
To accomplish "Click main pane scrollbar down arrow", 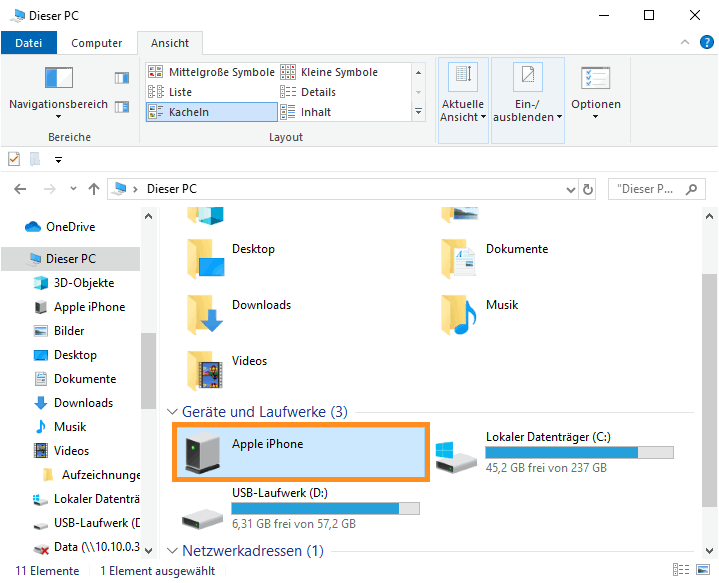I will click(709, 550).
